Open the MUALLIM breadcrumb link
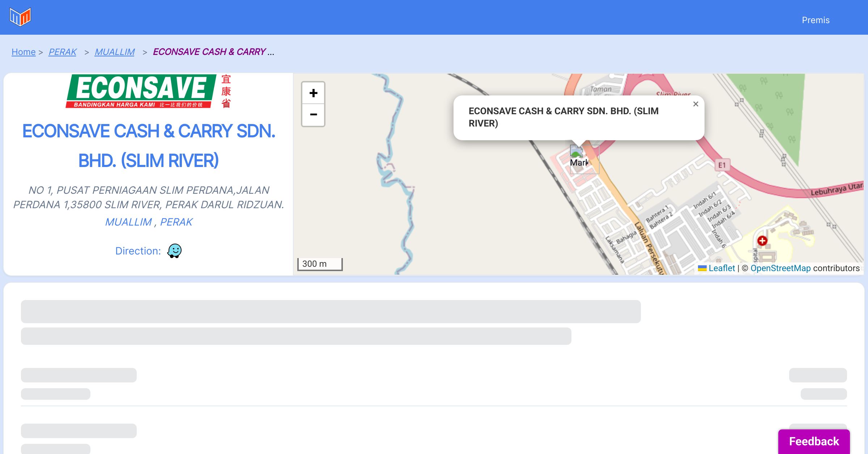The height and width of the screenshot is (454, 868). [x=115, y=52]
